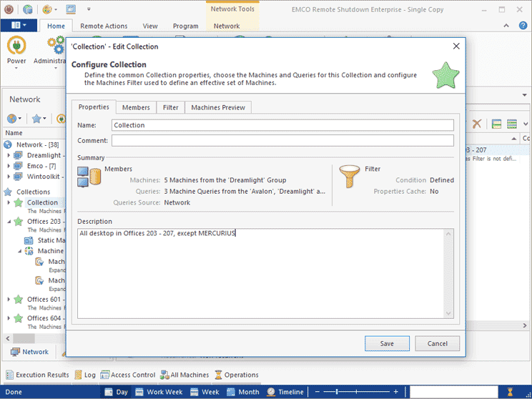Image resolution: width=532 pixels, height=399 pixels.
Task: Expand the Collection tree node
Action: coord(9,202)
